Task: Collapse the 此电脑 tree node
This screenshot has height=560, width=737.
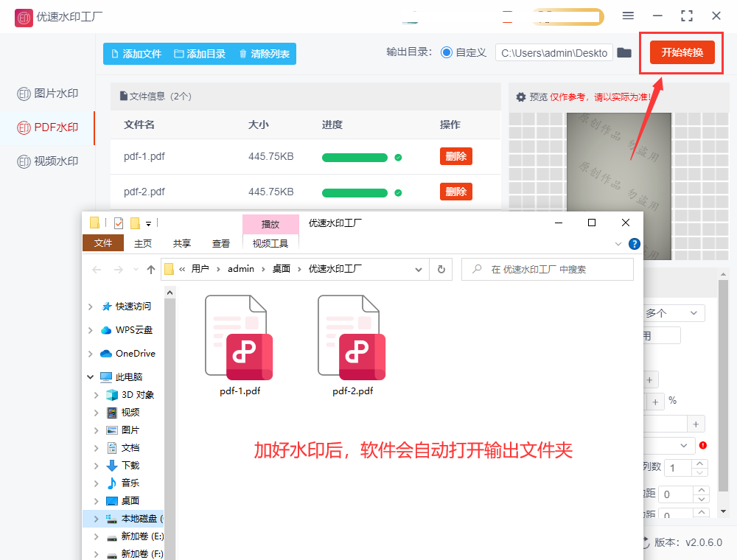Action: [x=90, y=377]
